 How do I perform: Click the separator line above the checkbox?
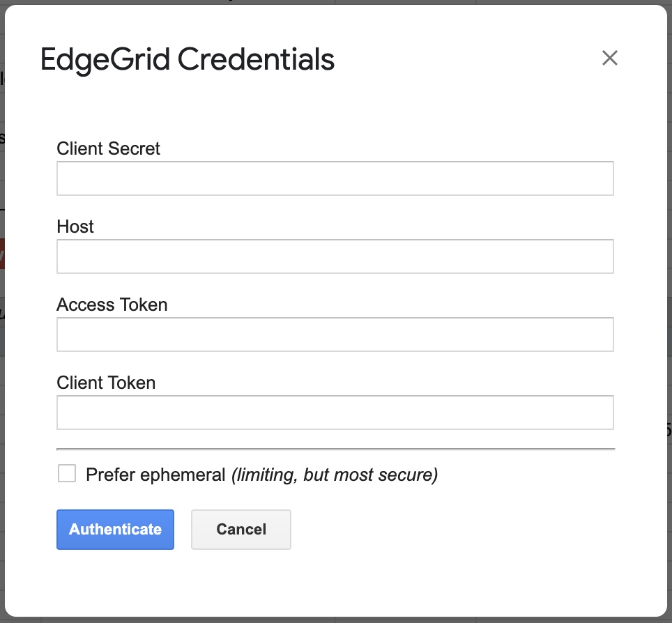pos(335,449)
